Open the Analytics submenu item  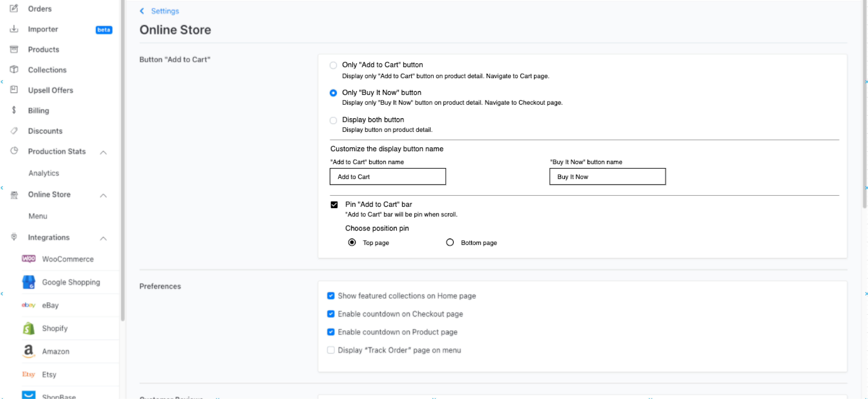point(44,173)
